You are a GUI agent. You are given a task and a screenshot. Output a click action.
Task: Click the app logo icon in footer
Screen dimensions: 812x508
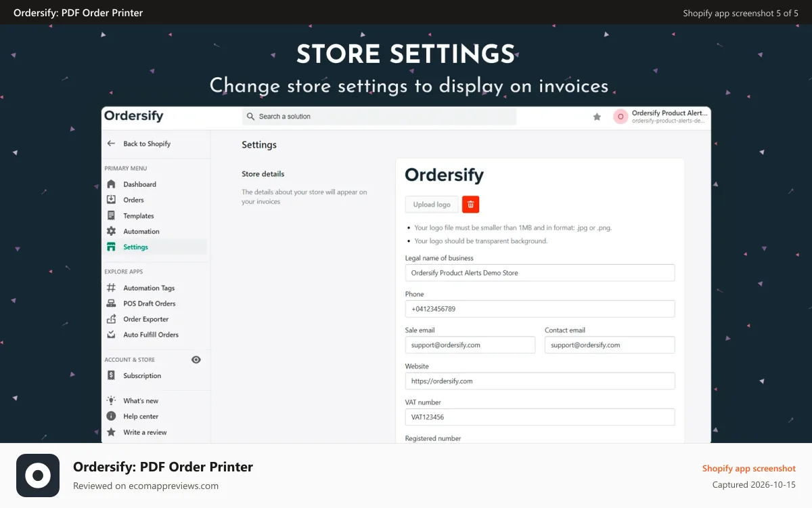pos(38,475)
